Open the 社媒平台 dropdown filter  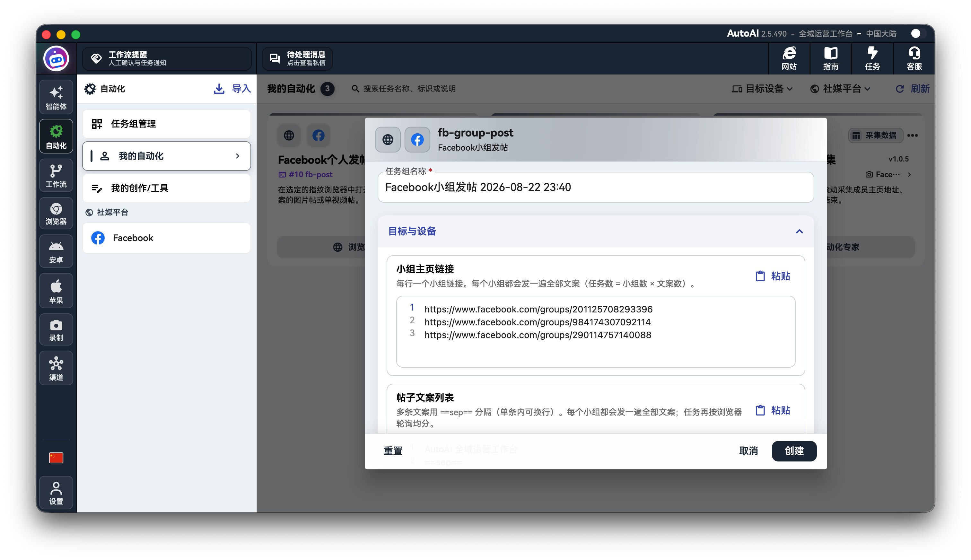(840, 89)
